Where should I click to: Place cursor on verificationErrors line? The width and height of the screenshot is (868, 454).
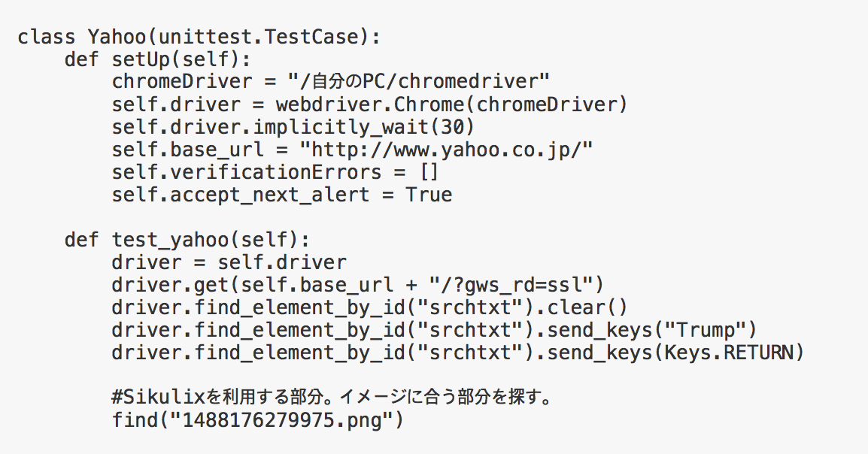coord(275,172)
